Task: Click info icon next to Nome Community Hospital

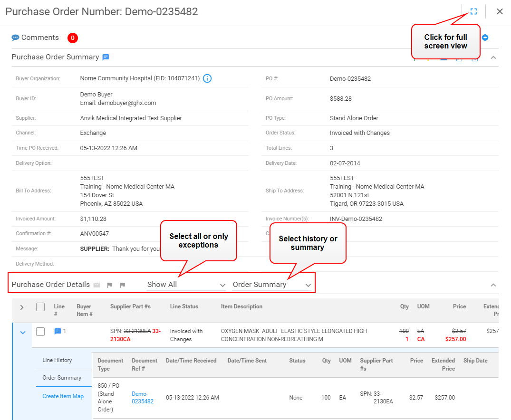Action: (207, 78)
